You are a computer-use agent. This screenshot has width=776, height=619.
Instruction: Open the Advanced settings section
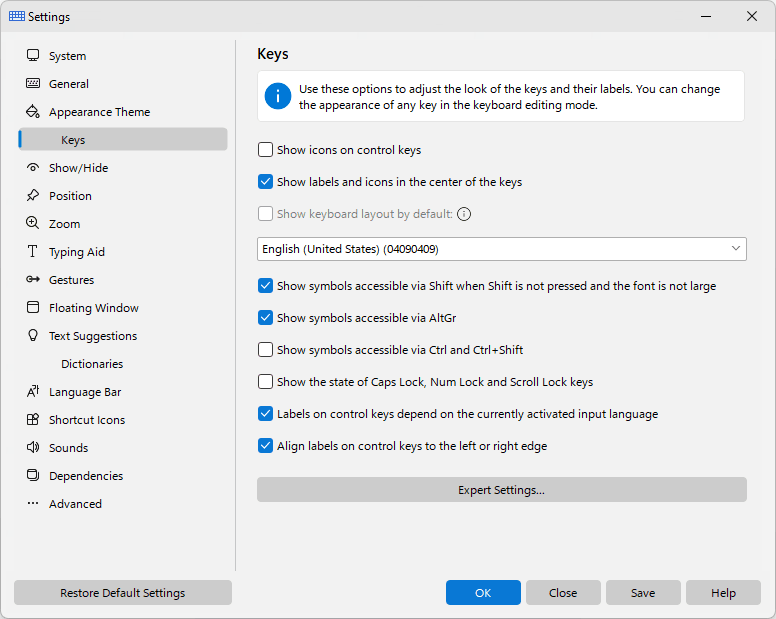(x=75, y=504)
